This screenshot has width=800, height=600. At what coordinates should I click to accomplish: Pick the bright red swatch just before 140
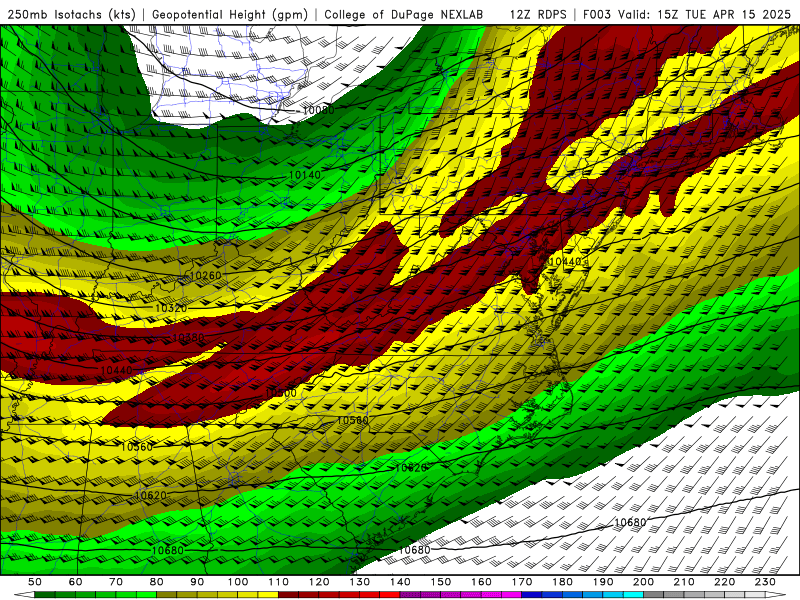pyautogui.click(x=390, y=595)
